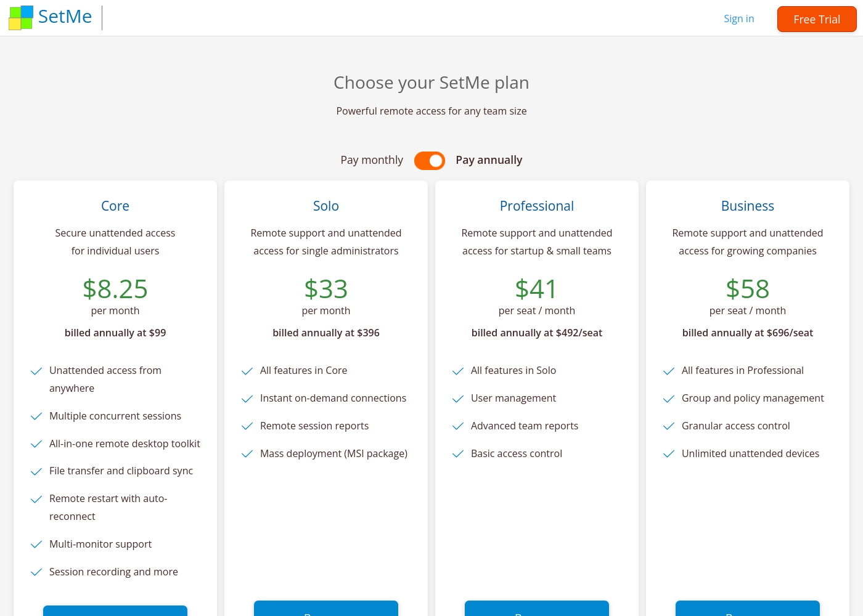Click checkmark beside Instant on-demand connections

point(247,399)
